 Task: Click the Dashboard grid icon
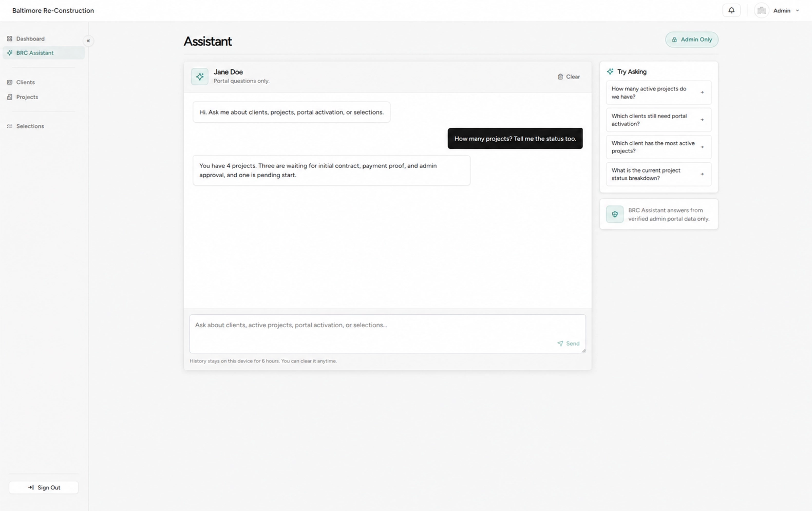click(9, 39)
